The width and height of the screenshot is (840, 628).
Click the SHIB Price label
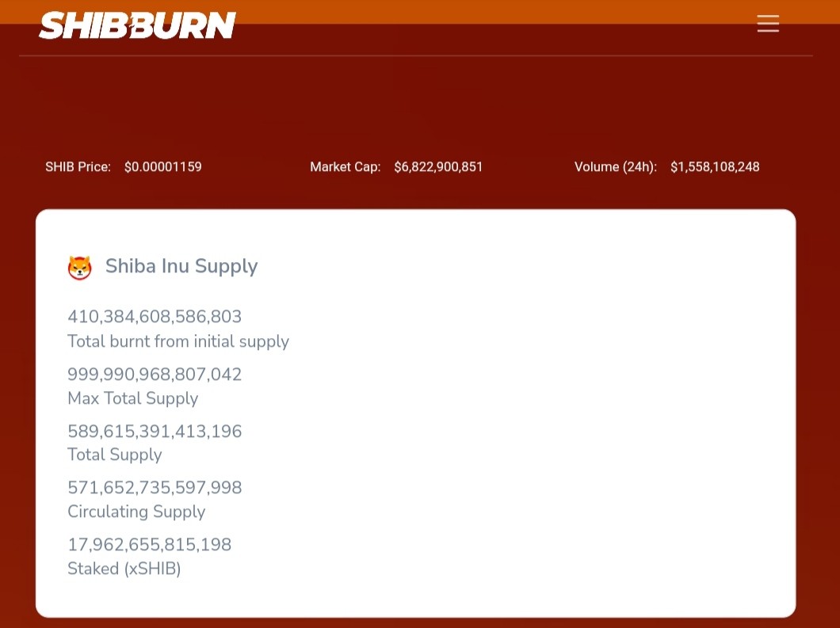click(x=78, y=166)
